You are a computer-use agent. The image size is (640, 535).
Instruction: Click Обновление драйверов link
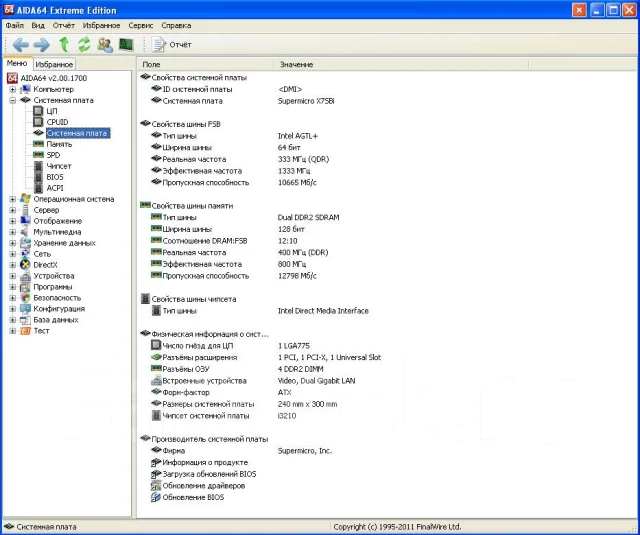tap(204, 486)
